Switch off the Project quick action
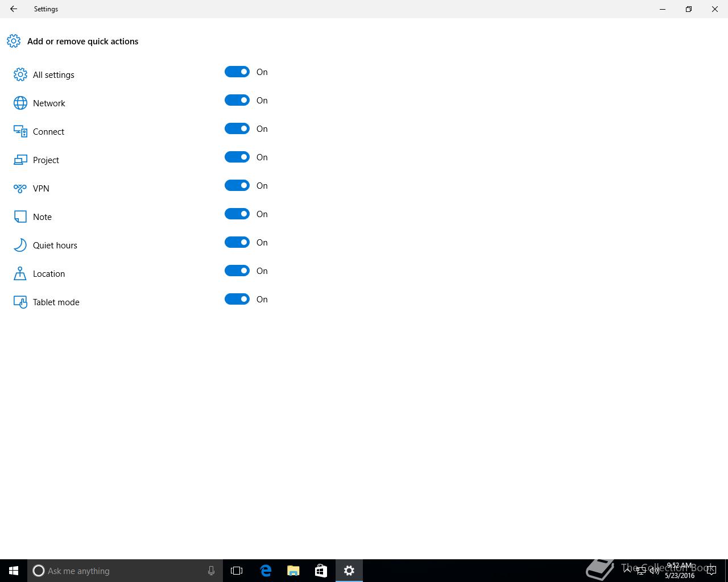 pos(237,157)
